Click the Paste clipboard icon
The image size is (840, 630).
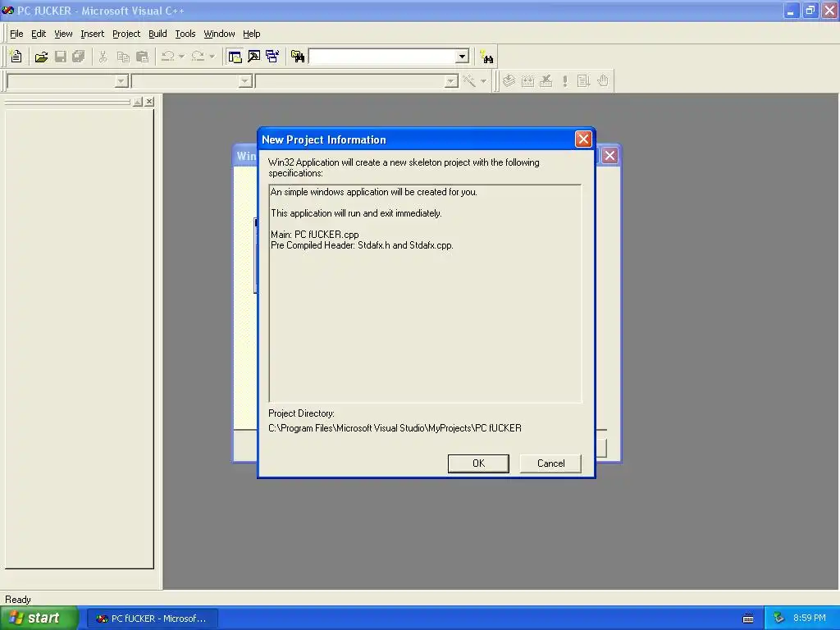[143, 57]
